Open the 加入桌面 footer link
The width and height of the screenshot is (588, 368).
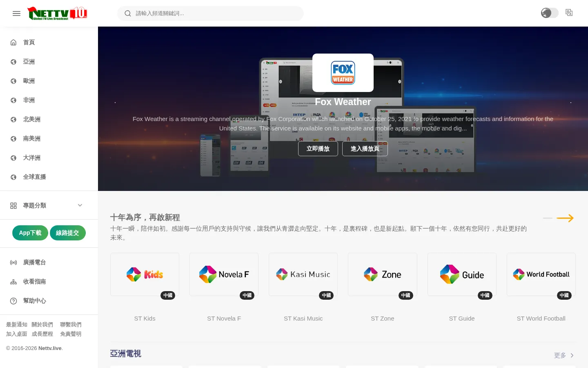coord(17,334)
